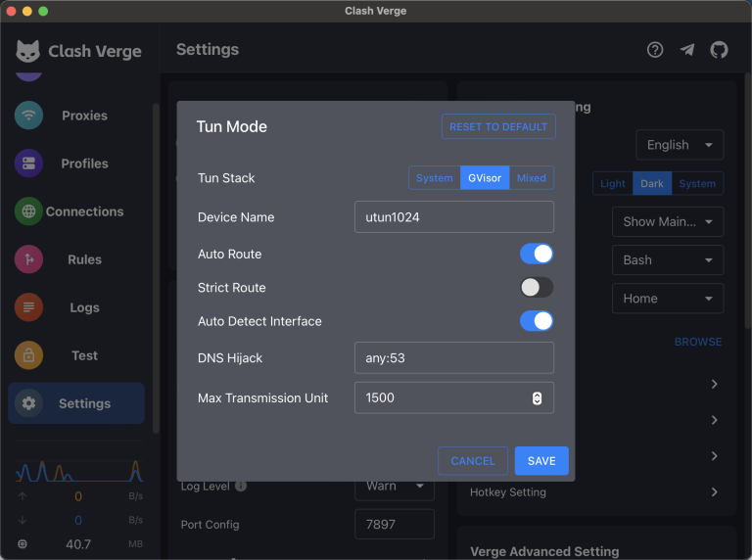Image resolution: width=752 pixels, height=560 pixels.
Task: Open the Settings sidebar item
Action: click(76, 402)
